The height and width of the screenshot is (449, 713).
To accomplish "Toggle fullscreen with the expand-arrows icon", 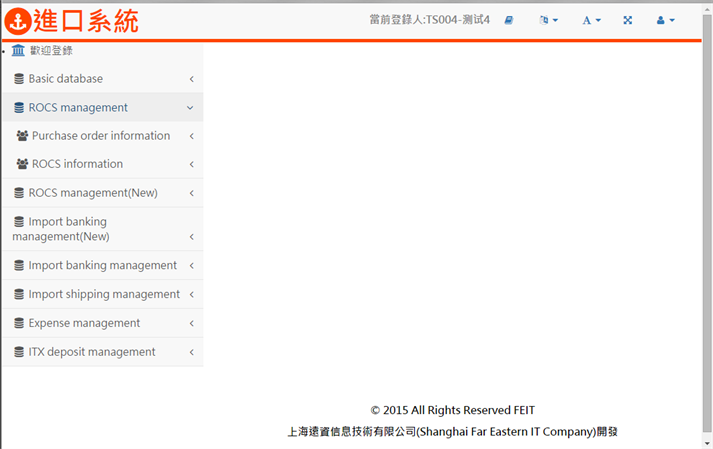I will (628, 20).
